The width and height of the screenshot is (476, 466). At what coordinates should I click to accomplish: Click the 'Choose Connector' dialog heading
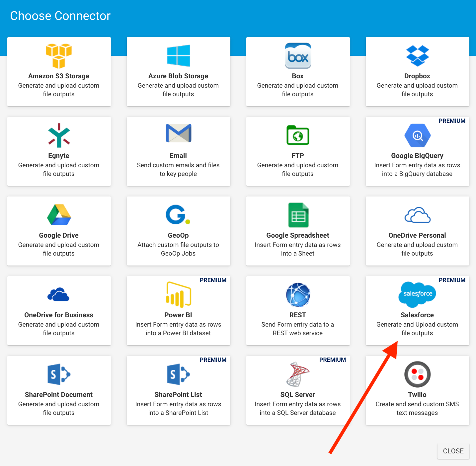[x=60, y=16]
